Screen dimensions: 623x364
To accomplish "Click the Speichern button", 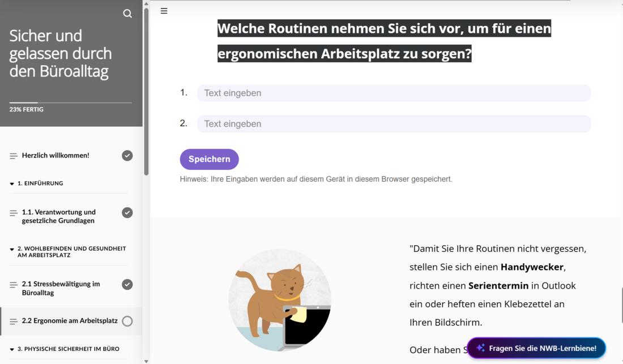I will 210,159.
